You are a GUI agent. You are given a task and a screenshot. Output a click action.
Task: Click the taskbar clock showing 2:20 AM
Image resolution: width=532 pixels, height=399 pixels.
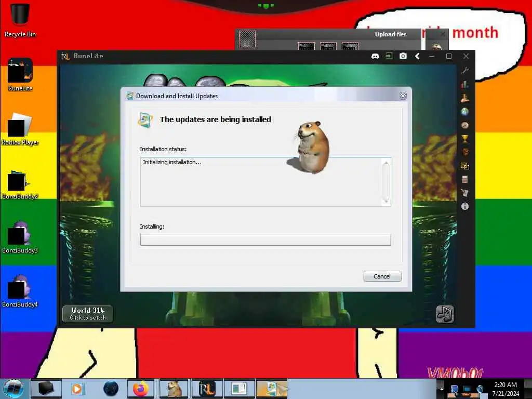[506, 389]
